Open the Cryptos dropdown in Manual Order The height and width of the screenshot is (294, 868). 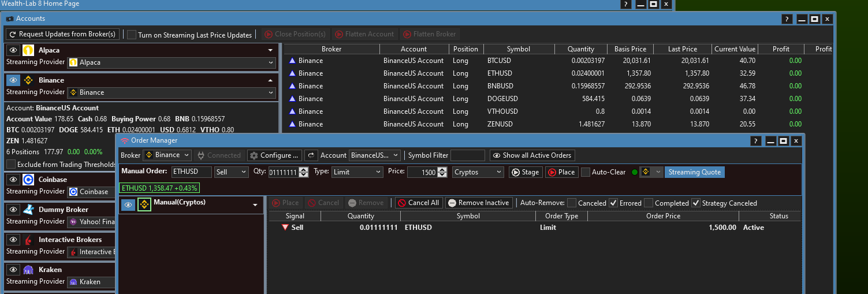click(478, 172)
